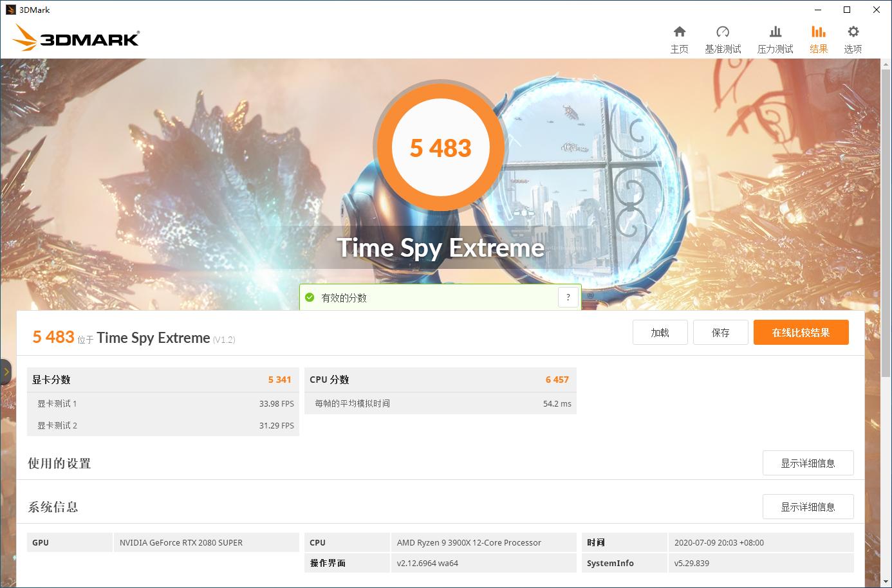Click the 加载 load button
892x588 pixels.
coord(660,332)
